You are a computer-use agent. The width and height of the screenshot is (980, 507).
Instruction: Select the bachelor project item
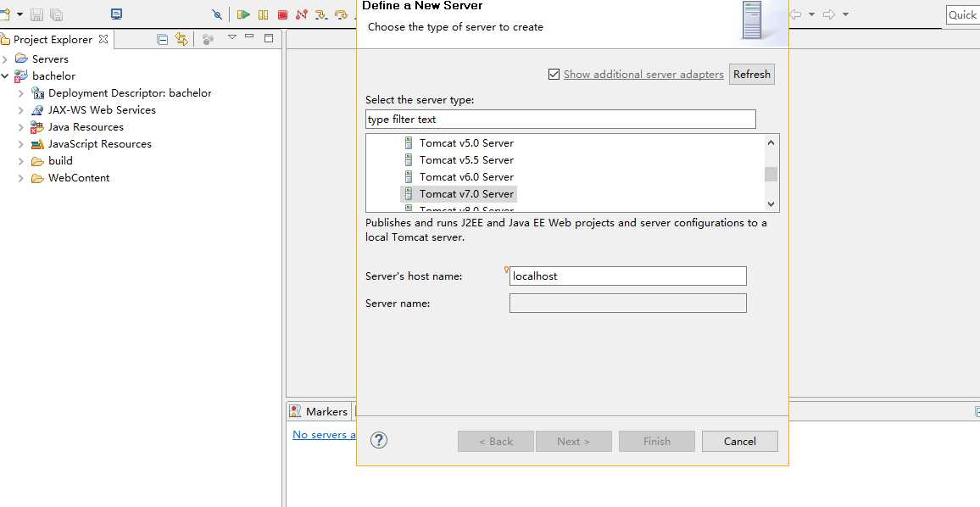(x=53, y=75)
